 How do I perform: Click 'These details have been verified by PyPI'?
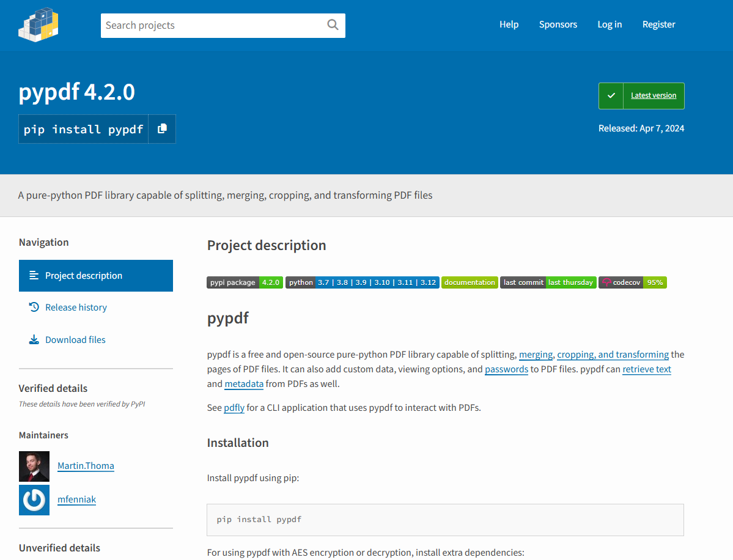pos(82,404)
